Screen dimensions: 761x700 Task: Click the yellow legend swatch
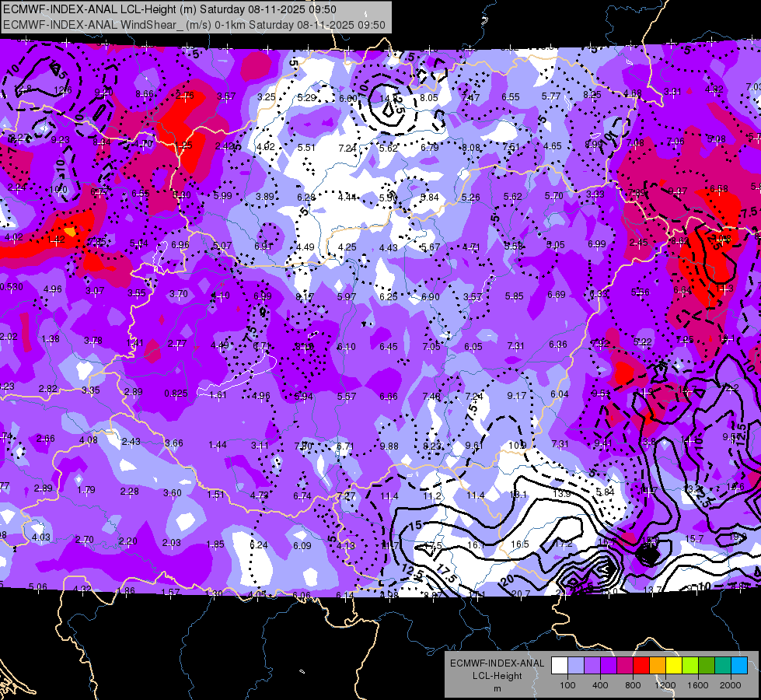click(x=674, y=666)
